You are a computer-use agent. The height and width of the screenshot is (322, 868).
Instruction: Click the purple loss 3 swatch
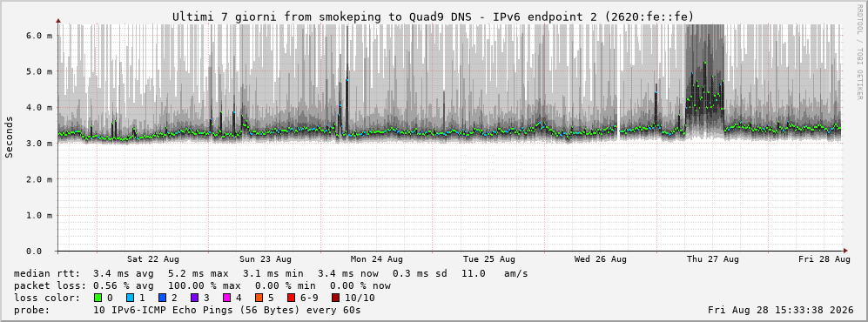tap(194, 298)
